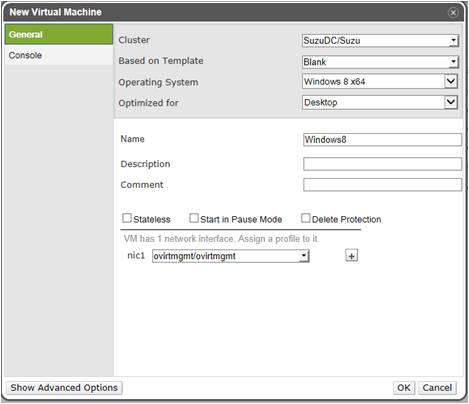Select the General tab
The image size is (469, 404).
59,34
